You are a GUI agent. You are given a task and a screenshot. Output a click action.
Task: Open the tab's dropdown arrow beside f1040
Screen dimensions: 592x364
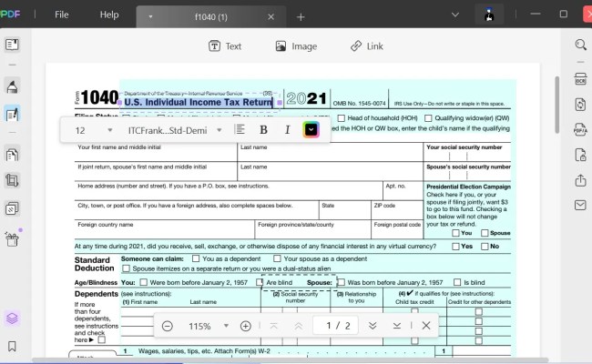pos(150,17)
